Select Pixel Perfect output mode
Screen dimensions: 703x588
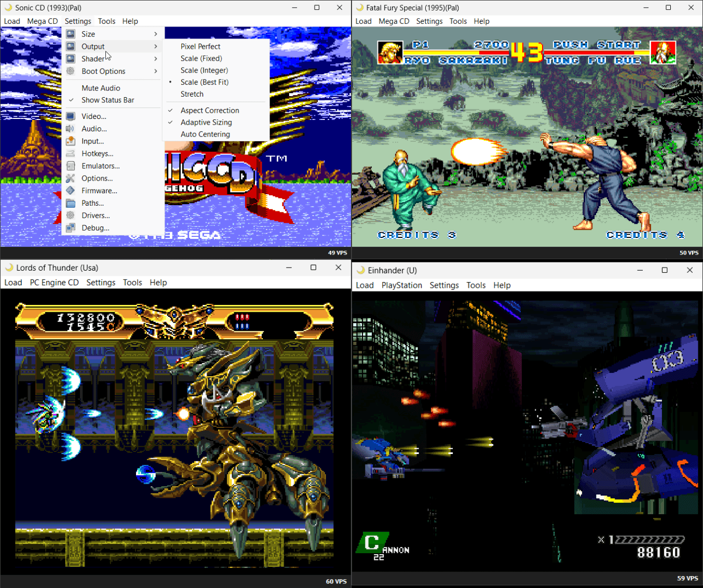pos(200,47)
